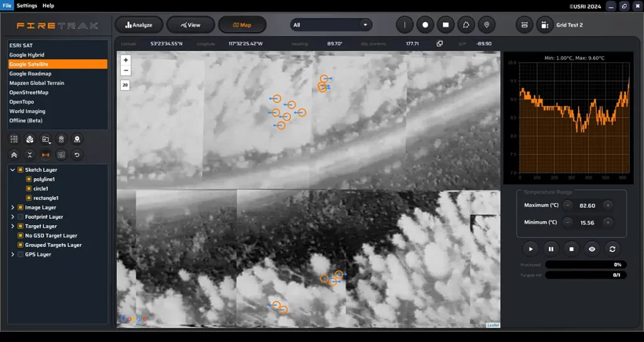Collapse the Sketch Layer tree node
This screenshot has height=342, width=644.
pyautogui.click(x=13, y=170)
